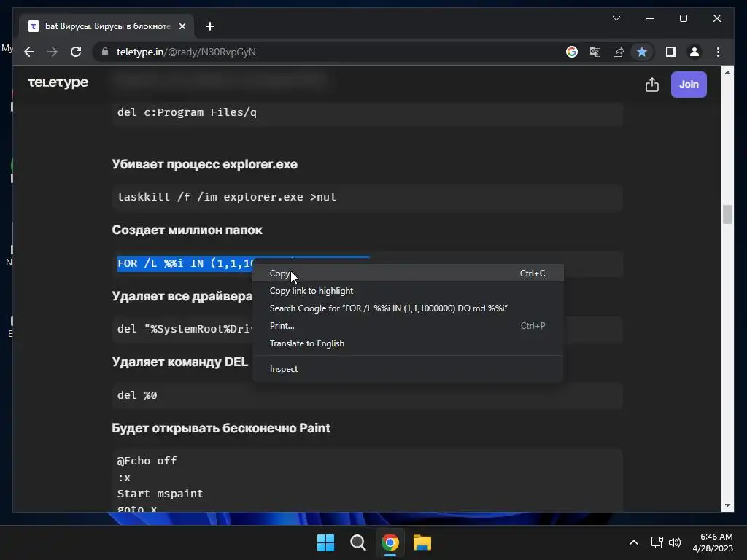747x560 pixels.
Task: Select Inspect from context menu
Action: pos(408,368)
